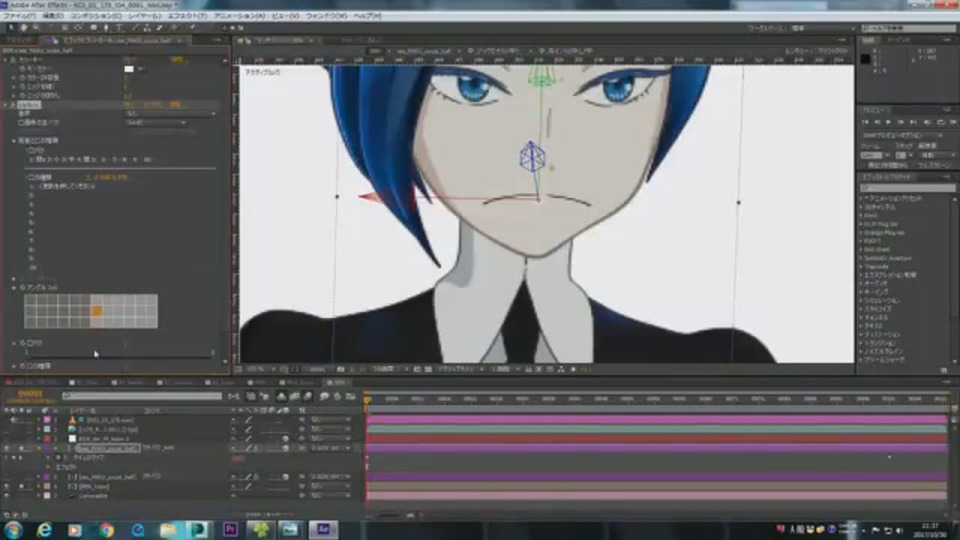Expand layer 1 properties in timeline
This screenshot has height=540, width=960.
coord(39,420)
